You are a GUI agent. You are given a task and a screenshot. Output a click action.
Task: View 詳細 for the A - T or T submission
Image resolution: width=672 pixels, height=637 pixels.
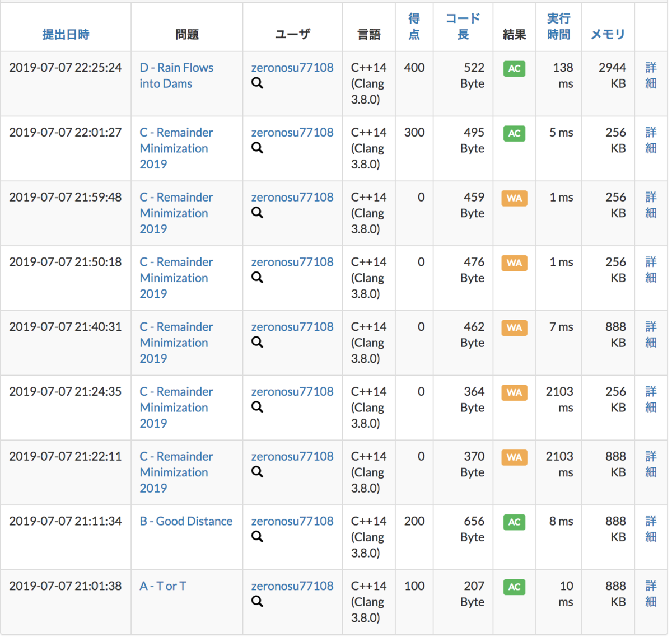(x=650, y=593)
